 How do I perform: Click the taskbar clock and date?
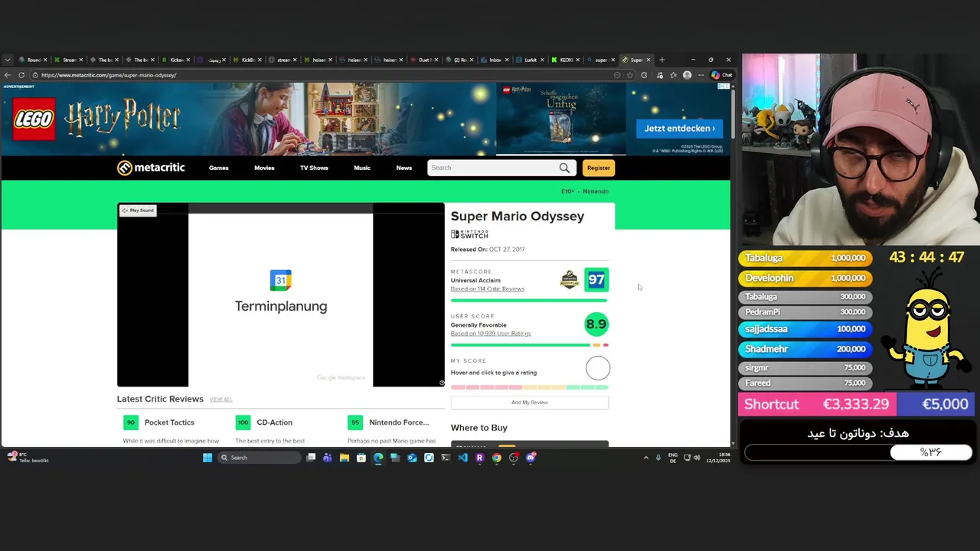[x=718, y=458]
